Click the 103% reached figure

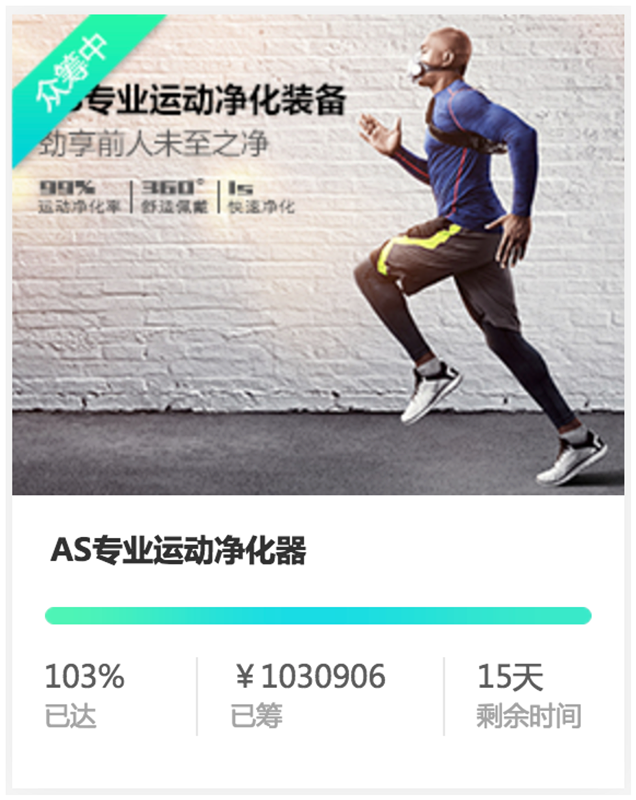click(85, 677)
